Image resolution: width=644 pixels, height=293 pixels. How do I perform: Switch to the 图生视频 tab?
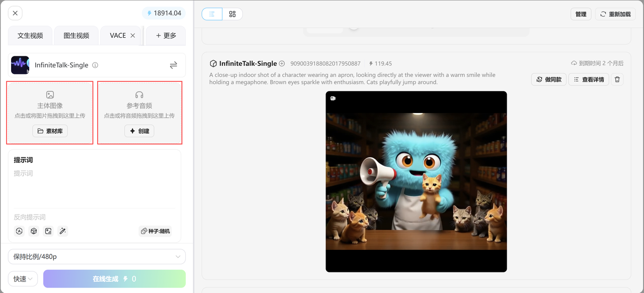click(76, 36)
